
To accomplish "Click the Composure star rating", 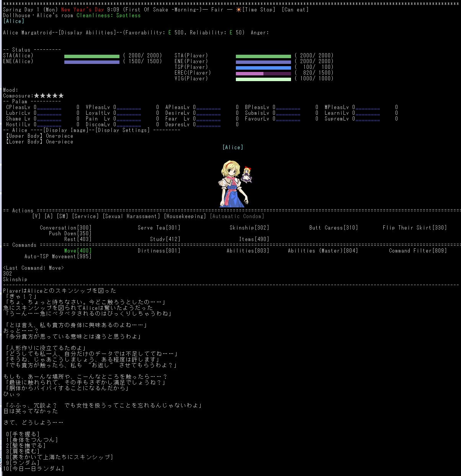I will [x=49, y=96].
